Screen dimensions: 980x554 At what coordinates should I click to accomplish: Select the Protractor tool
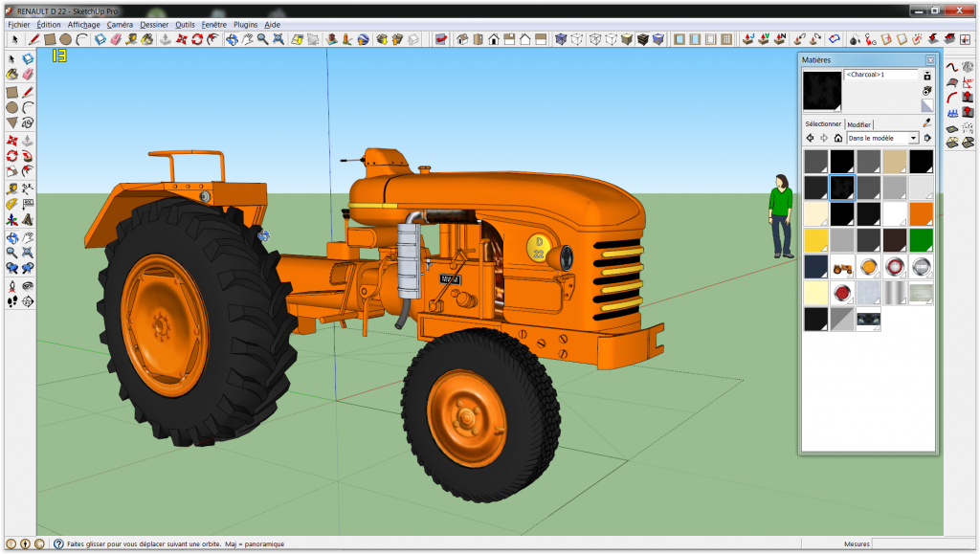pos(11,204)
